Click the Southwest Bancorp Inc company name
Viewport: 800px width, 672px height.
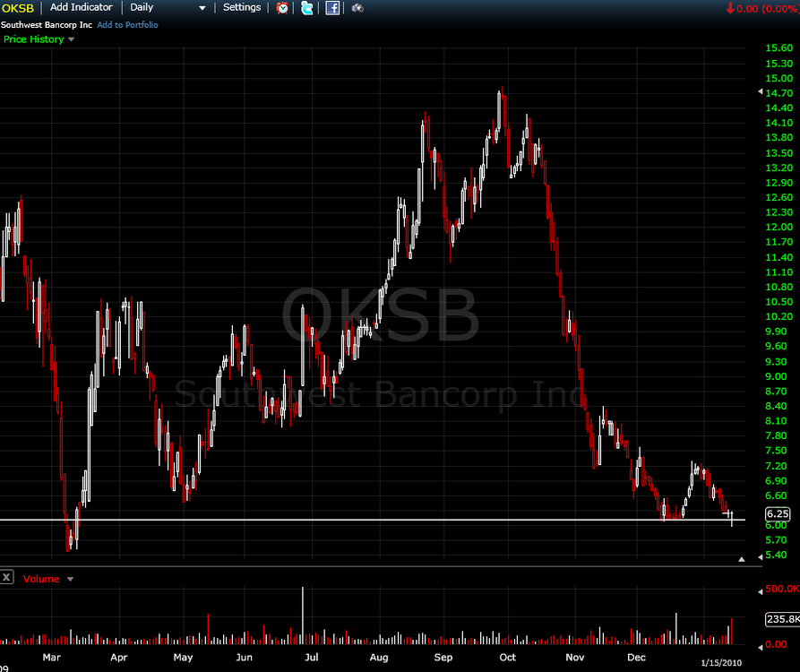47,25
